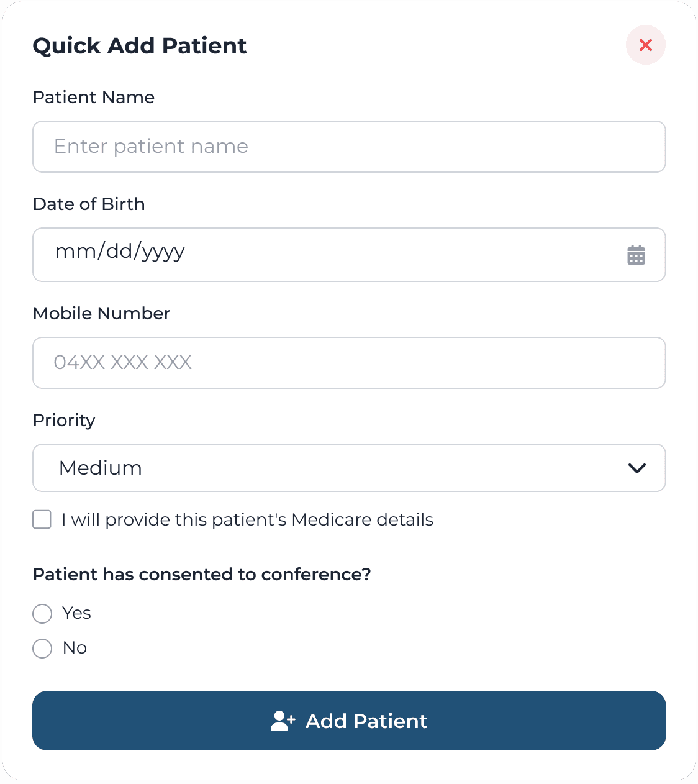Viewport: 698px width, 784px height.
Task: Select No radio for conference consent
Action: click(42, 649)
